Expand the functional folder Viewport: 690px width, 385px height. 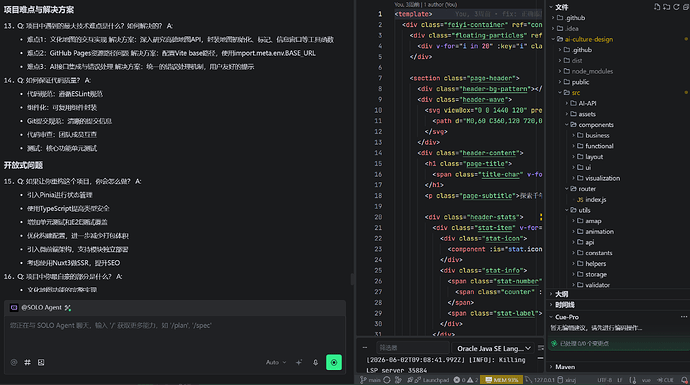(618, 146)
